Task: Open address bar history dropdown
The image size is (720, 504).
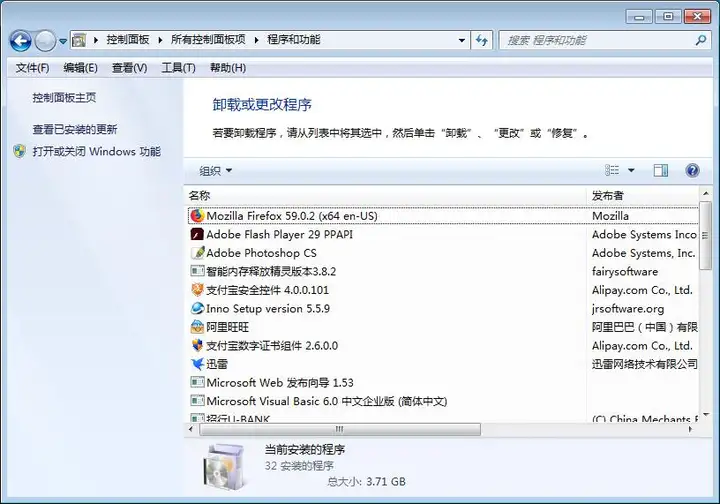Action: coord(461,40)
